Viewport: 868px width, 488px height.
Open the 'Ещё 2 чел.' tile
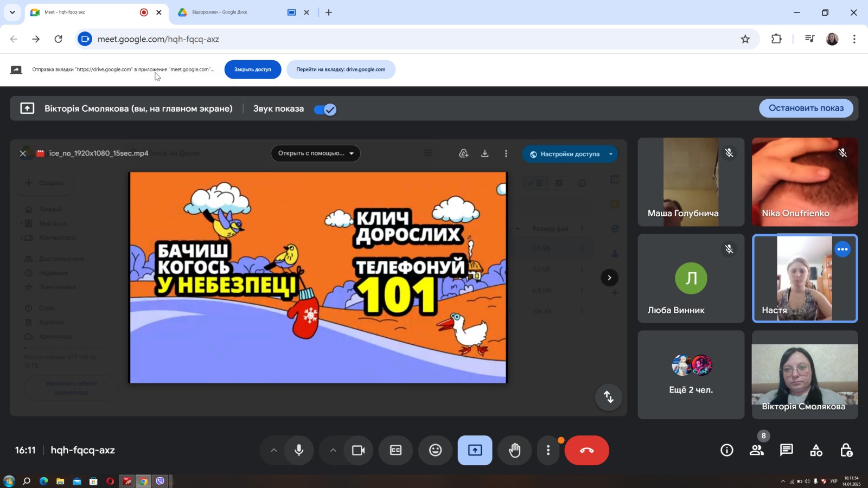point(691,375)
